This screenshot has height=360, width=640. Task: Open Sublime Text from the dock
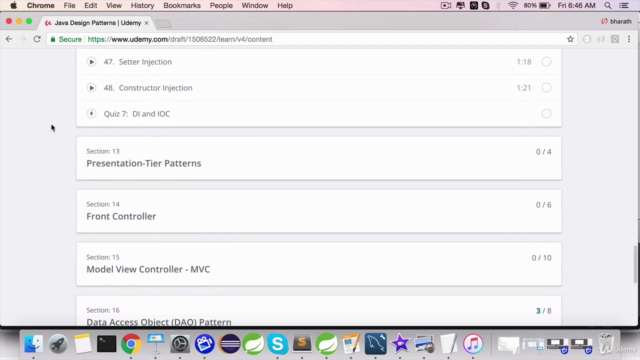[302, 344]
